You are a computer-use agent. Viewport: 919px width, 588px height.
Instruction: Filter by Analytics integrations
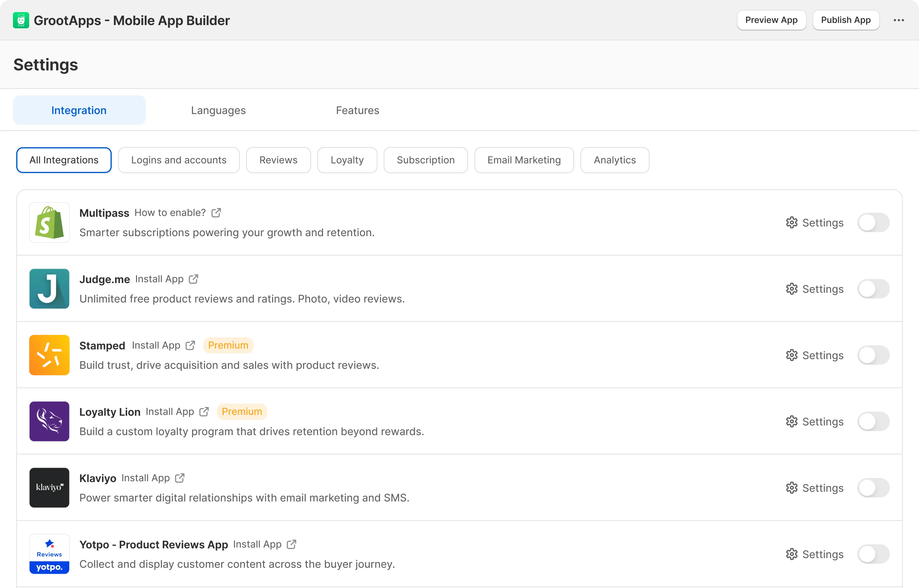[615, 160]
